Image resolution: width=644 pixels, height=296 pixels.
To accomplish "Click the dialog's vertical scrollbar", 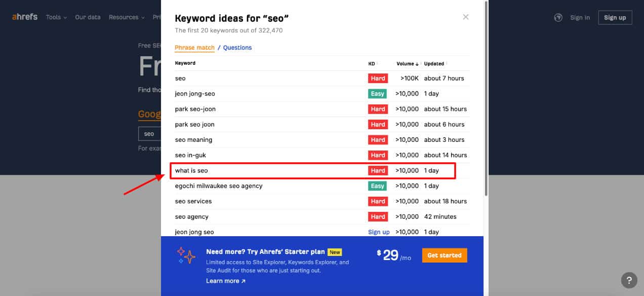I will click(486, 101).
